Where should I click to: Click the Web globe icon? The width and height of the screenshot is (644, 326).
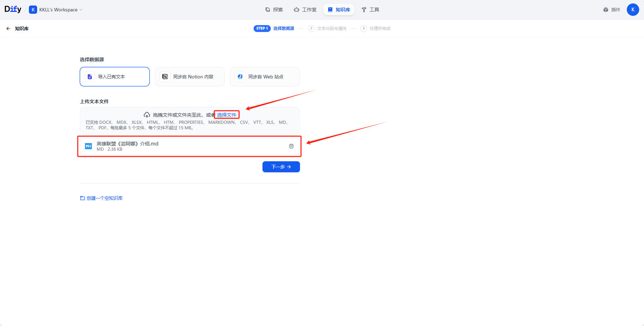[240, 77]
